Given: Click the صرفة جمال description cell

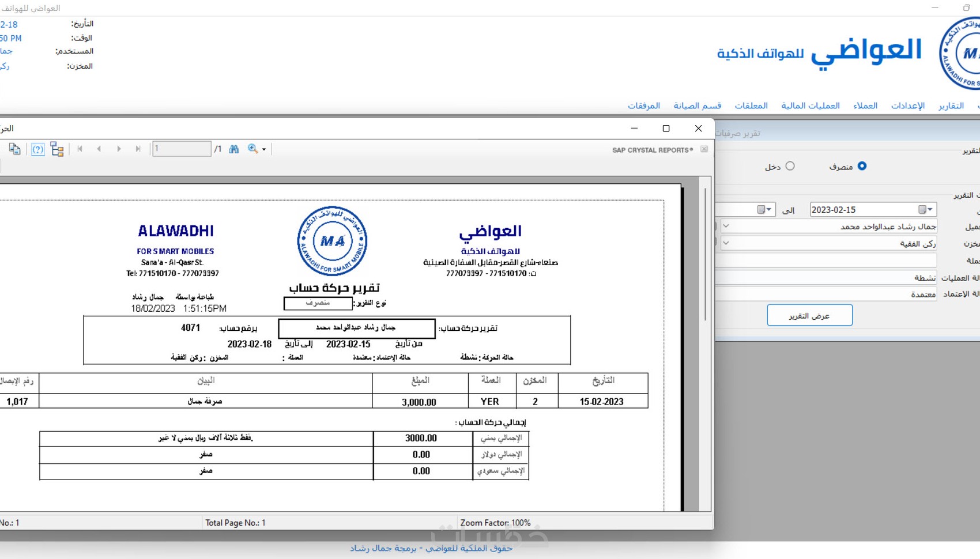Looking at the screenshot, I should click(205, 402).
